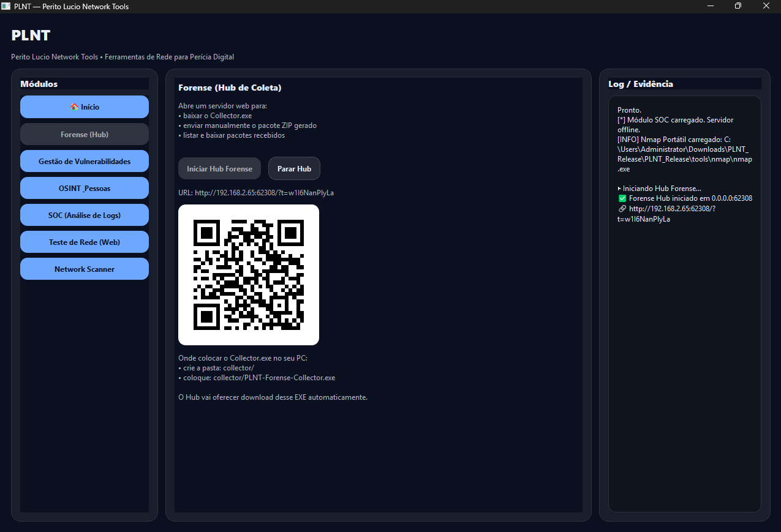Click the PLNT app icon in title bar
The height and width of the screenshot is (532, 781).
[x=6, y=6]
